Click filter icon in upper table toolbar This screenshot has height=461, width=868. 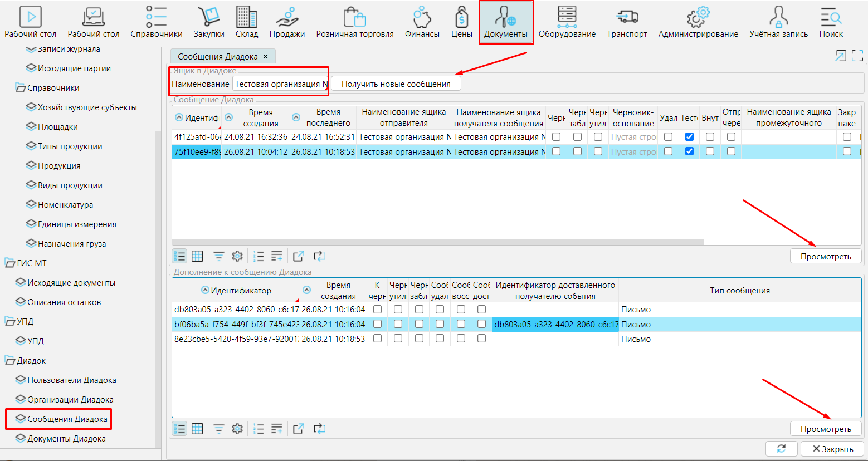[219, 256]
